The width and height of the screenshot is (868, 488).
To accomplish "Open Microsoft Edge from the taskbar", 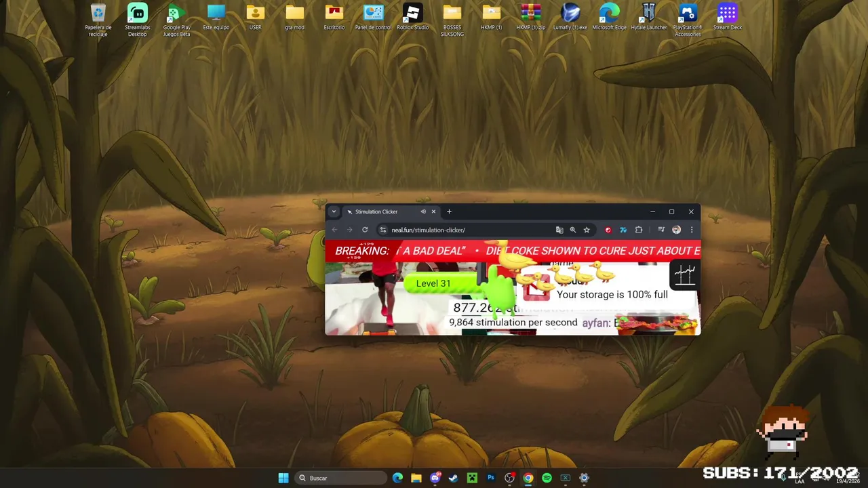I will pos(397,478).
